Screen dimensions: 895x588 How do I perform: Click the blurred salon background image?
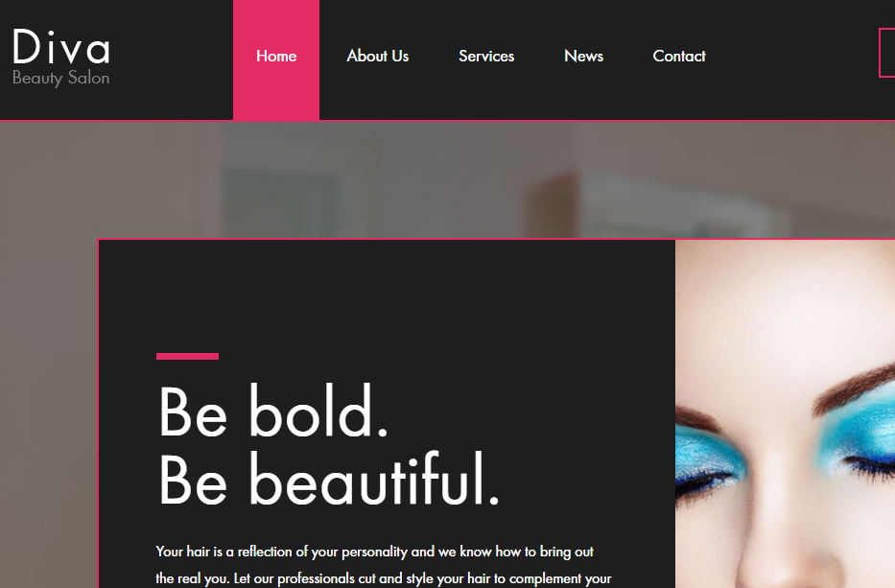(447, 179)
